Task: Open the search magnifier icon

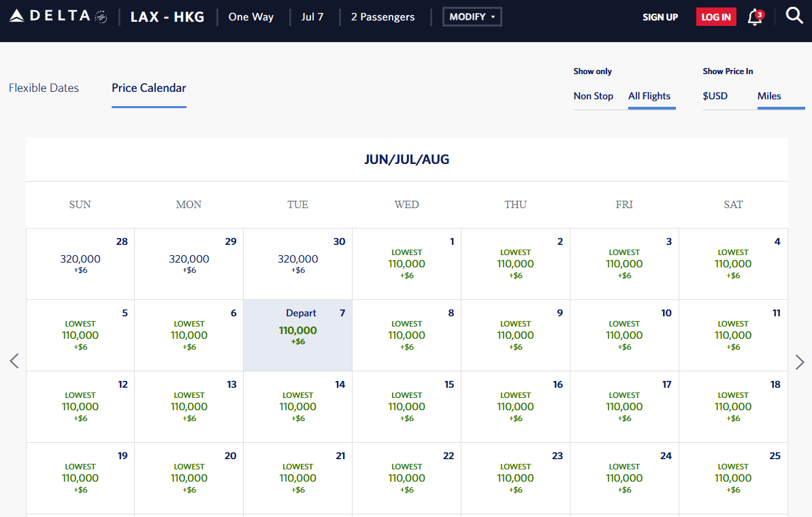Action: tap(794, 16)
